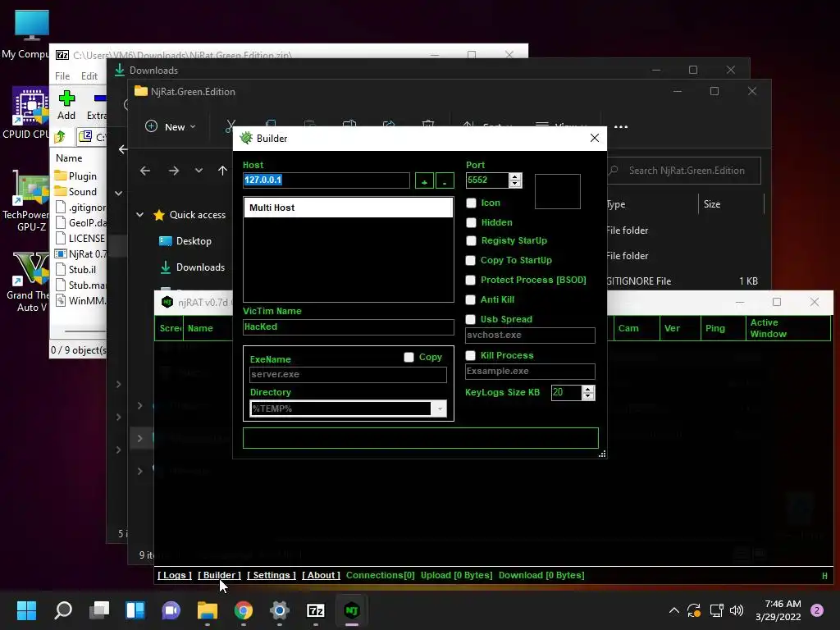Screen dimensions: 840x630
Task: Open the New dropdown in File Explorer
Action: (171, 127)
